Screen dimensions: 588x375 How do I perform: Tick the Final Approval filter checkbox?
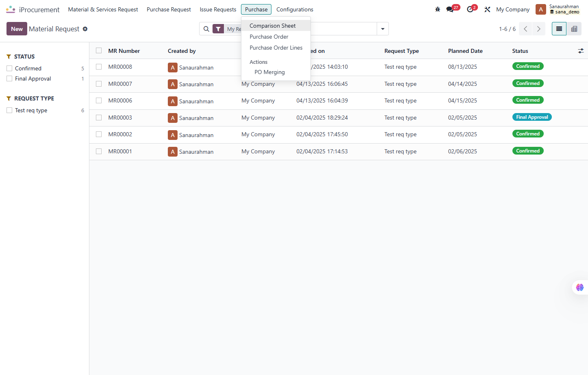(x=9, y=78)
